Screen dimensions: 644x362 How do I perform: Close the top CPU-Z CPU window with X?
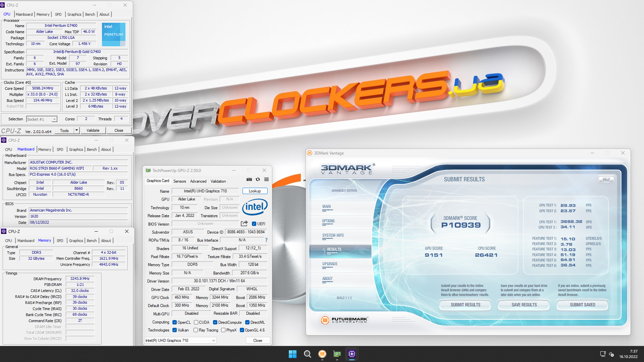[x=125, y=5]
